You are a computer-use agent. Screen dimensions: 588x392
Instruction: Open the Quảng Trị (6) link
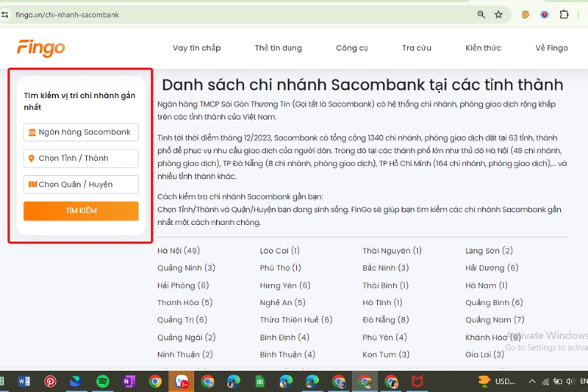coord(182,320)
